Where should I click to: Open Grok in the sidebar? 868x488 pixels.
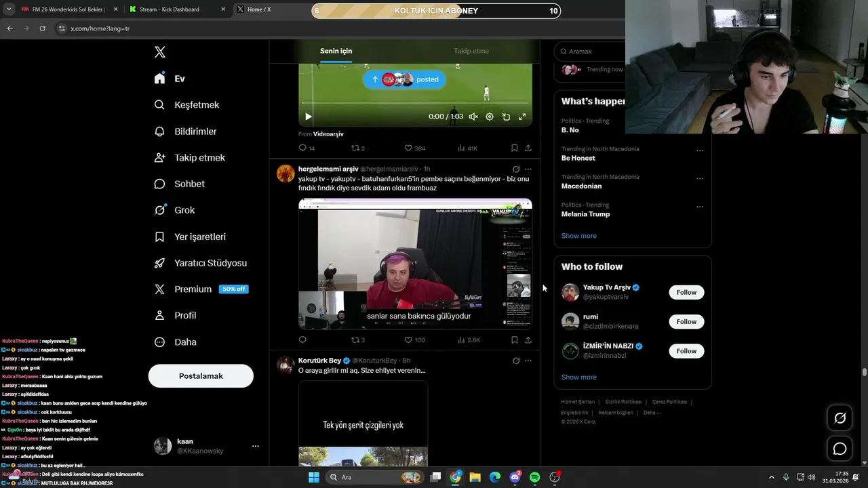[x=174, y=210]
